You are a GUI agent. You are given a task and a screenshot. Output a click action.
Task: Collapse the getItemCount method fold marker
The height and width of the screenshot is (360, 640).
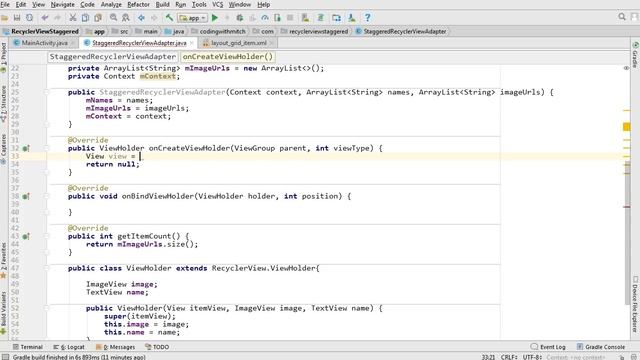coord(47,236)
